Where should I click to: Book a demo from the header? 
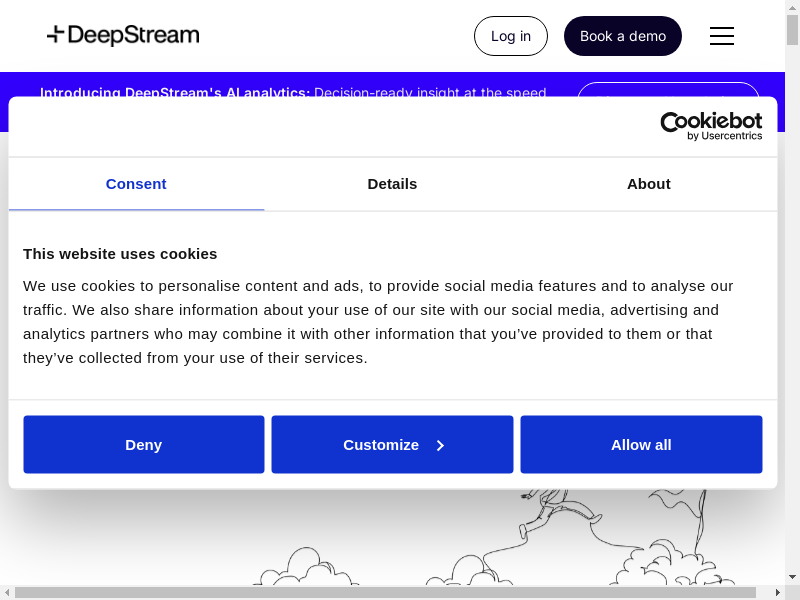coord(622,36)
